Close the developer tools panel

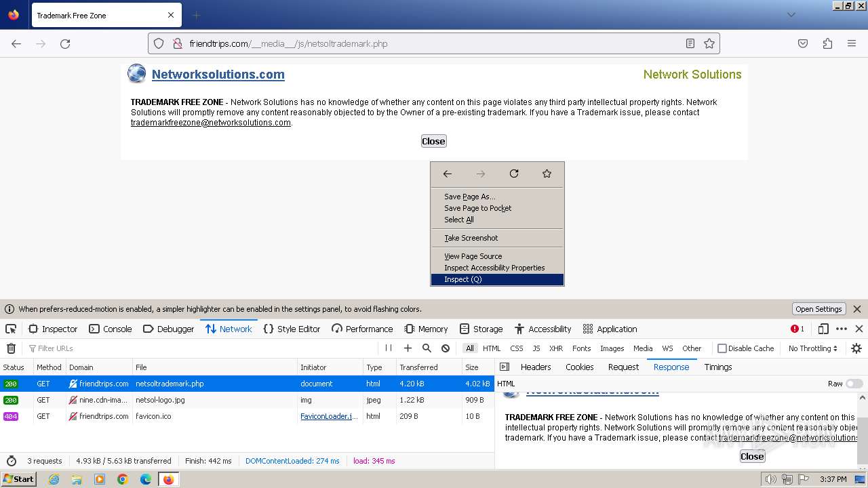[859, 329]
